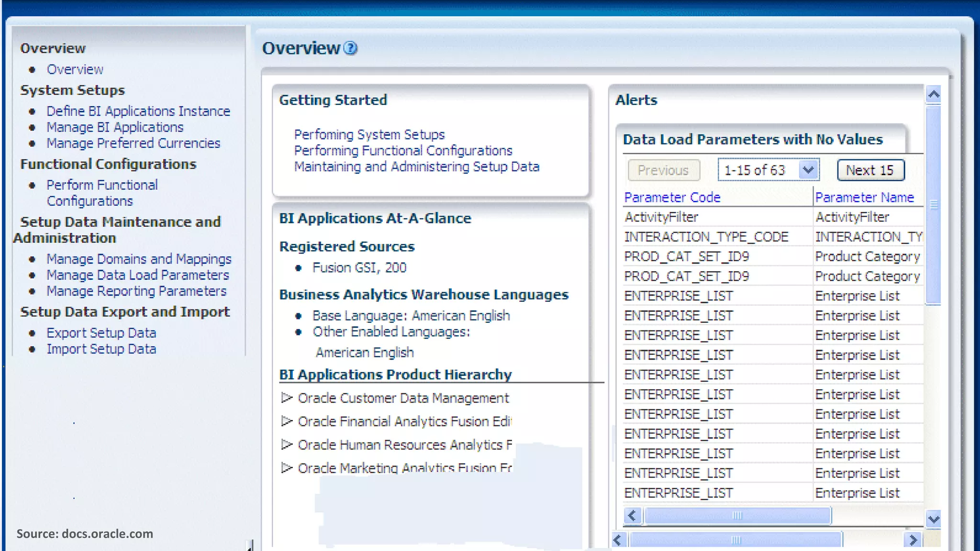The width and height of the screenshot is (980, 551).
Task: Expand Oracle Human Resources Analytics node
Action: 287,444
